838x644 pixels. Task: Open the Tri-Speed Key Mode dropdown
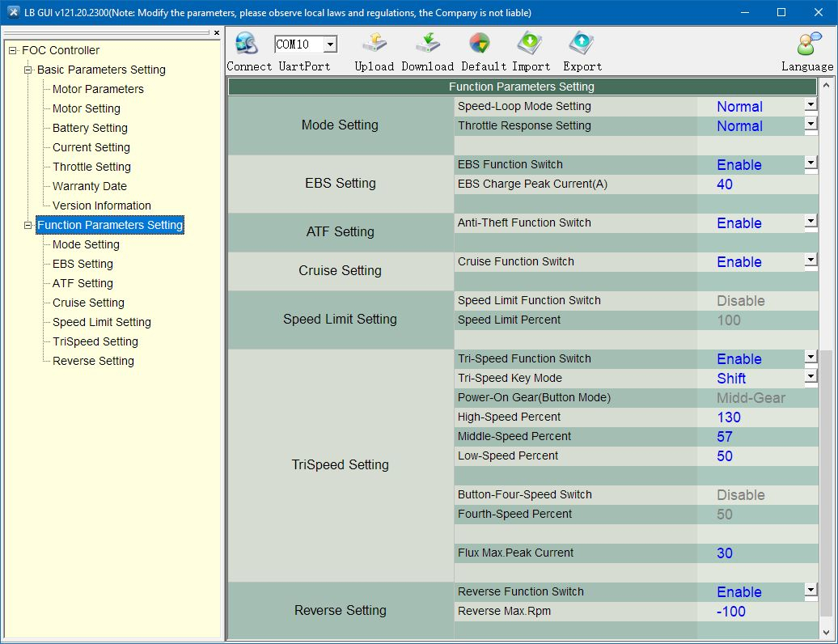click(x=810, y=377)
